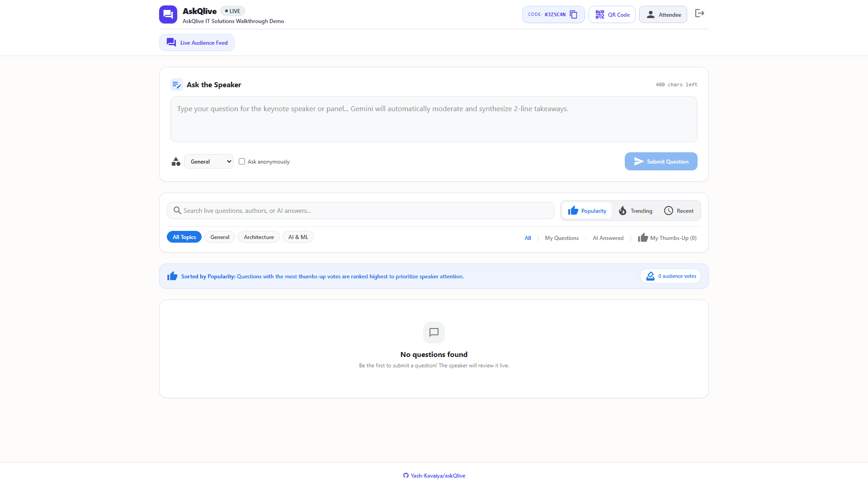Enable Ask anonymously checkbox
The height and width of the screenshot is (488, 868).
pos(242,161)
